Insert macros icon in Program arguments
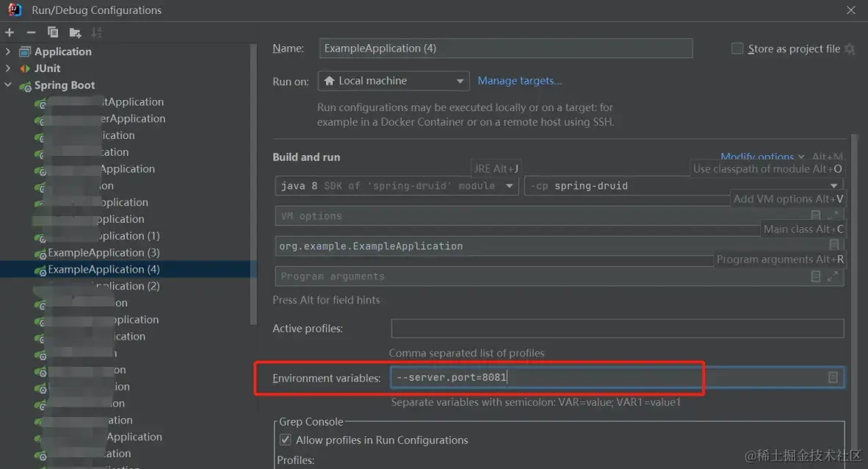868x469 pixels. (x=815, y=276)
